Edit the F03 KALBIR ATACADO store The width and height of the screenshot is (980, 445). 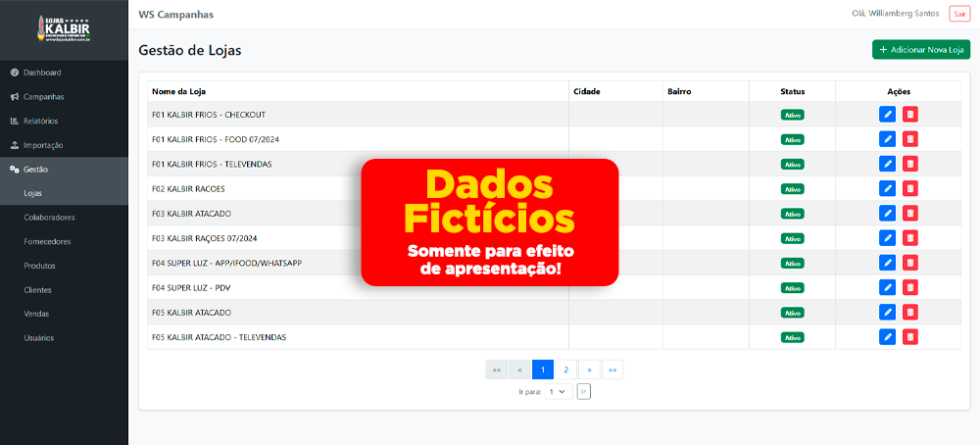[887, 213]
